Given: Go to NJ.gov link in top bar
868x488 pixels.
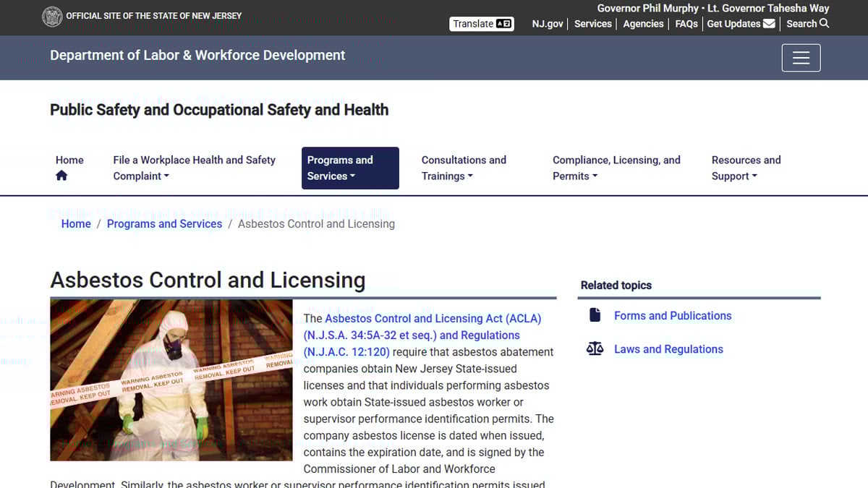Looking at the screenshot, I should click(x=547, y=24).
